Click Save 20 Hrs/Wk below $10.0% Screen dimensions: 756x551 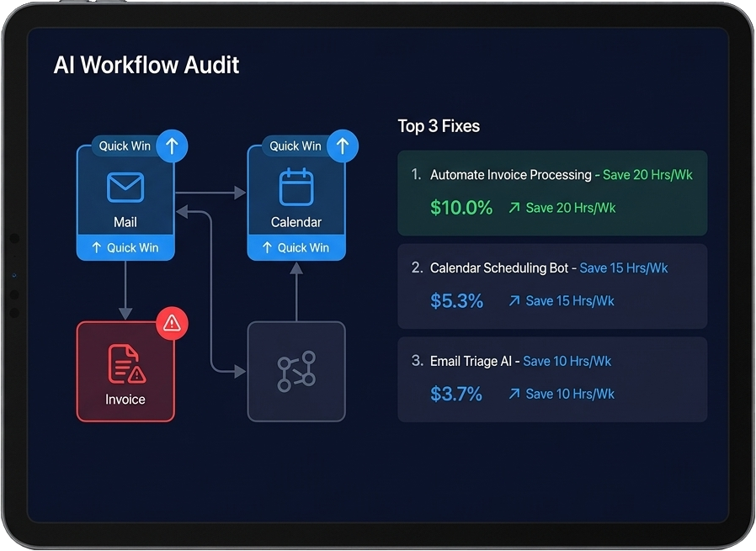(x=571, y=208)
